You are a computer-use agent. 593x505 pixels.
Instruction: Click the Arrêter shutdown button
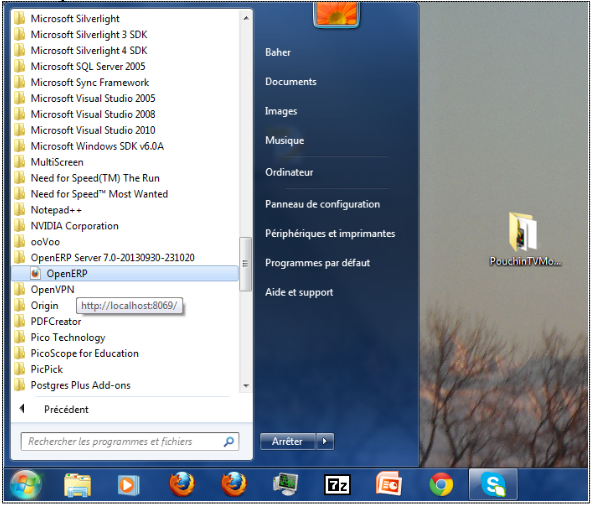(x=287, y=441)
